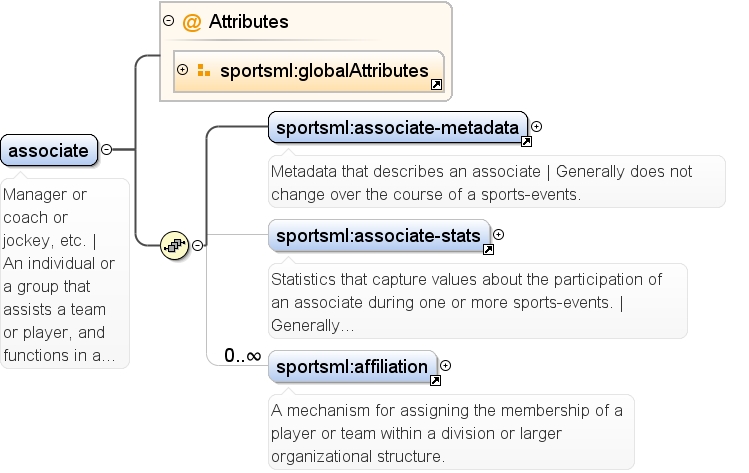Click the Attributes header label
The width and height of the screenshot is (749, 473).
point(248,22)
